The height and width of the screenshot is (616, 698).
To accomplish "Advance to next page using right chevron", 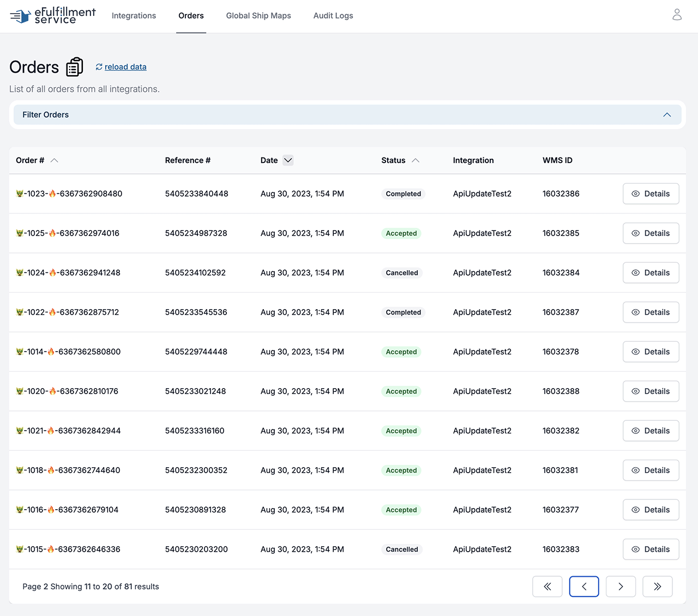I will (621, 586).
